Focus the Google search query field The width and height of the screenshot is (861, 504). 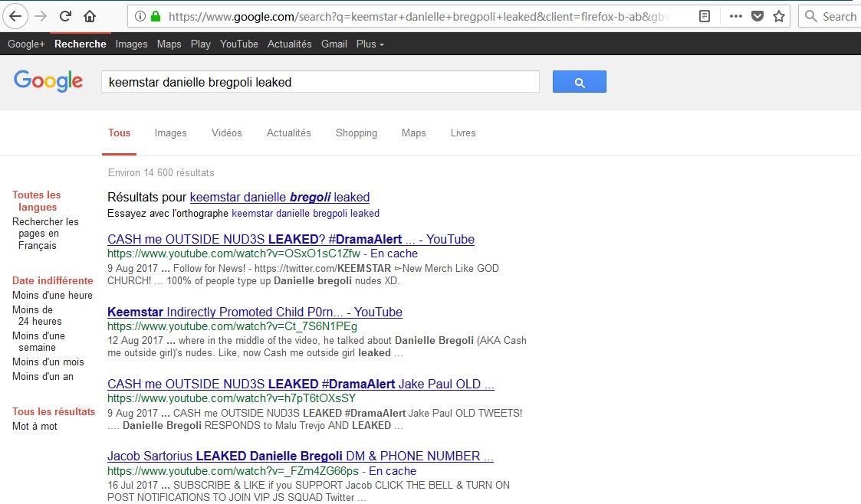320,82
